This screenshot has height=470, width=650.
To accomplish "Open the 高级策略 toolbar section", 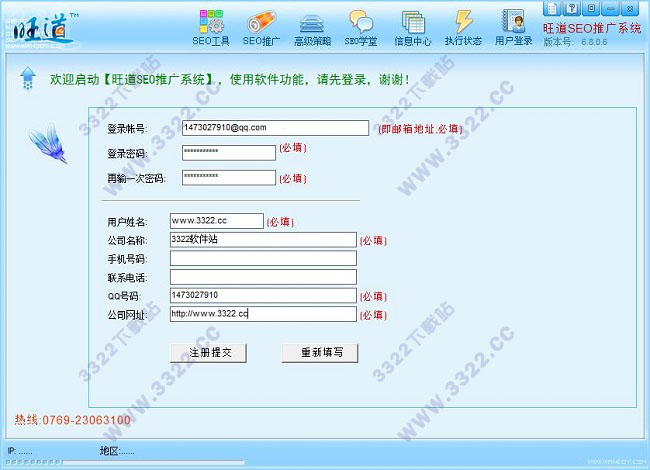I will click(312, 28).
